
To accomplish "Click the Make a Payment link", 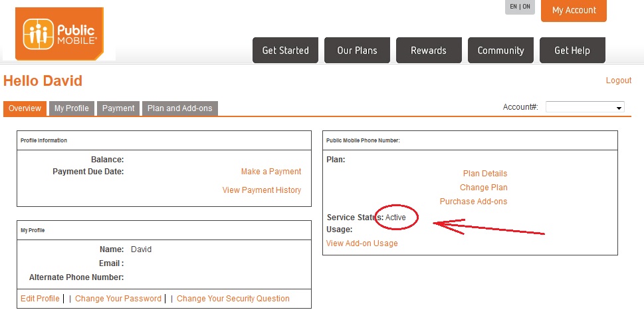I will click(x=271, y=172).
